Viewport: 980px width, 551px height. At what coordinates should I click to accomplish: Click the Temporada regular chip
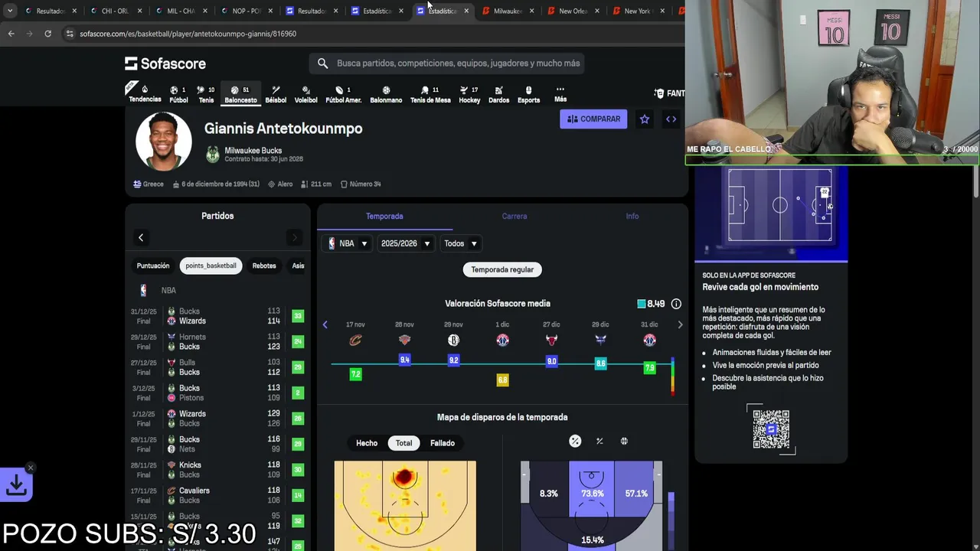[502, 269]
